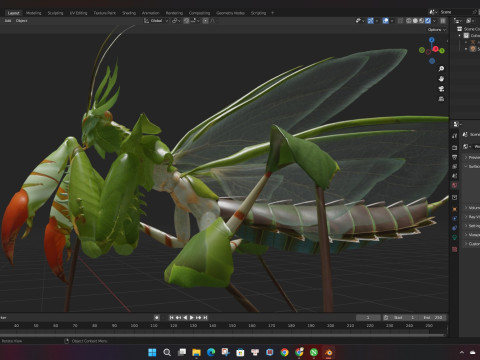Image resolution: width=480 pixels, height=360 pixels.
Task: Click the red X axis gizmo handle
Action: point(435,49)
